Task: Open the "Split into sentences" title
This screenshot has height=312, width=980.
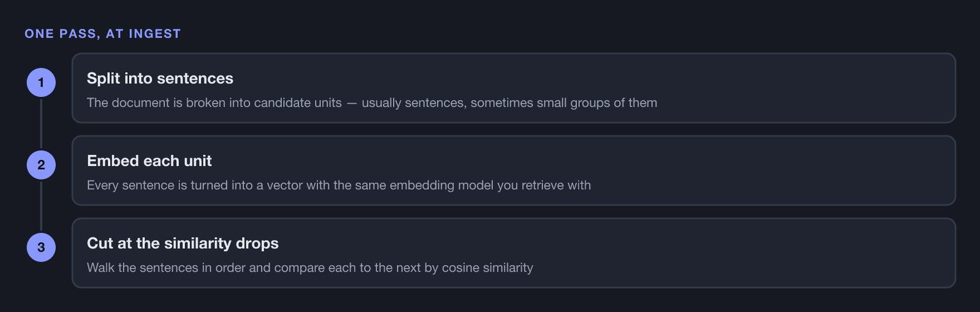Action: (160, 78)
